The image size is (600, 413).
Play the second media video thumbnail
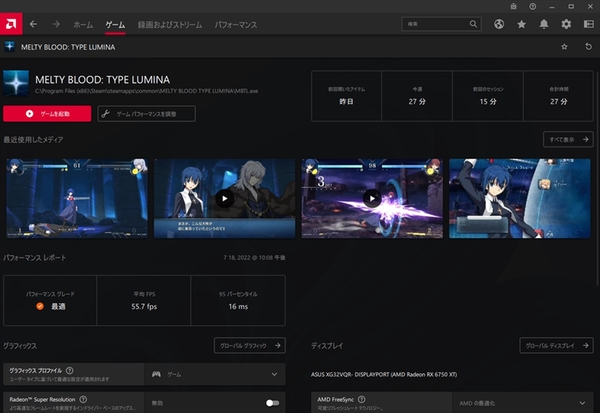click(x=224, y=198)
